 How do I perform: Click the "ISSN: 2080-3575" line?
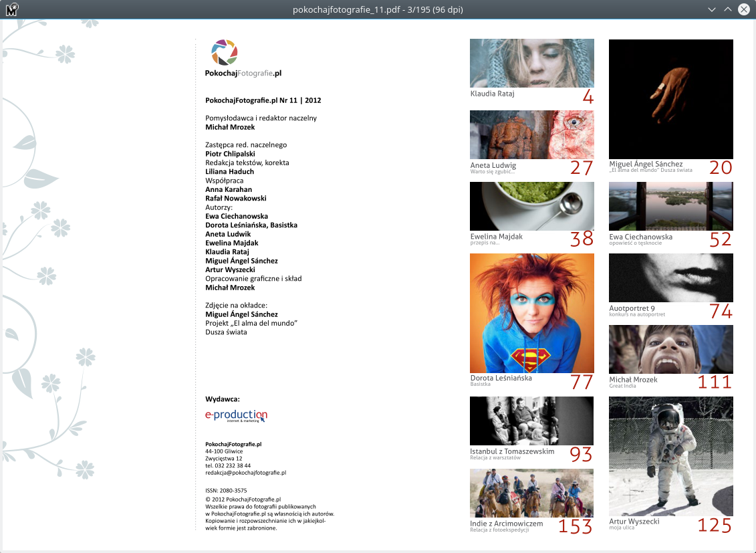pyautogui.click(x=226, y=490)
